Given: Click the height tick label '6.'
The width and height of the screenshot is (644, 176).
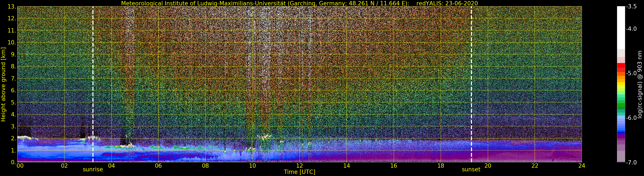Looking at the screenshot, I should (x=13, y=90).
